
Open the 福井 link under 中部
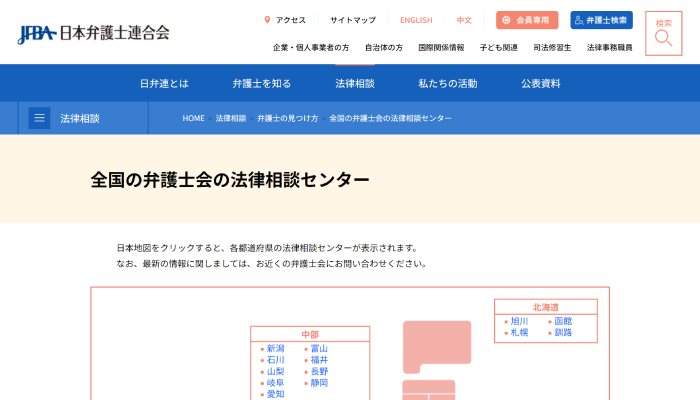pos(319,360)
